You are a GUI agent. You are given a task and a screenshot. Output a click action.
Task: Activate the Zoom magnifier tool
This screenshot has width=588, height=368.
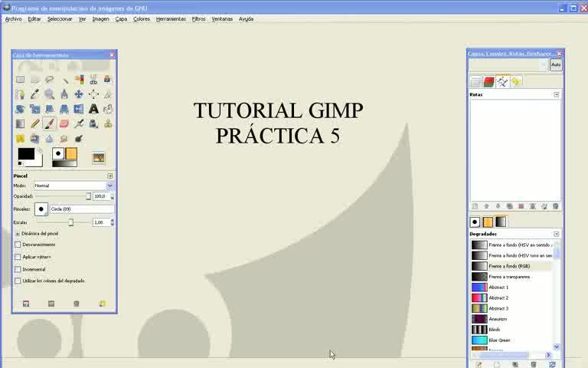49,94
